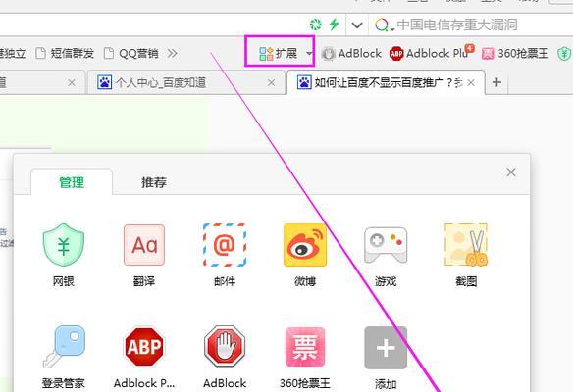Screen dimensions: 573x392
Task: Click the AdBlock toolbar button
Action: 351,54
